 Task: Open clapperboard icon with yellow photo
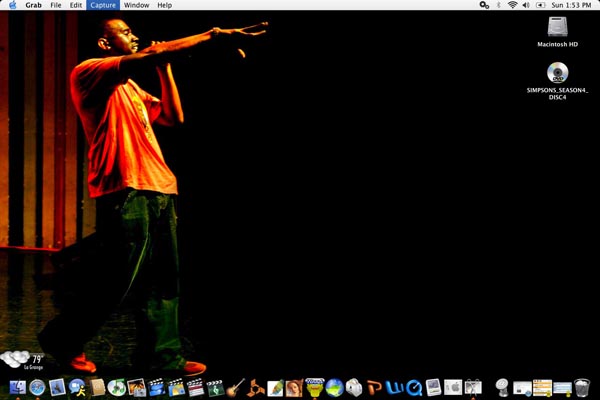pyautogui.click(x=176, y=388)
